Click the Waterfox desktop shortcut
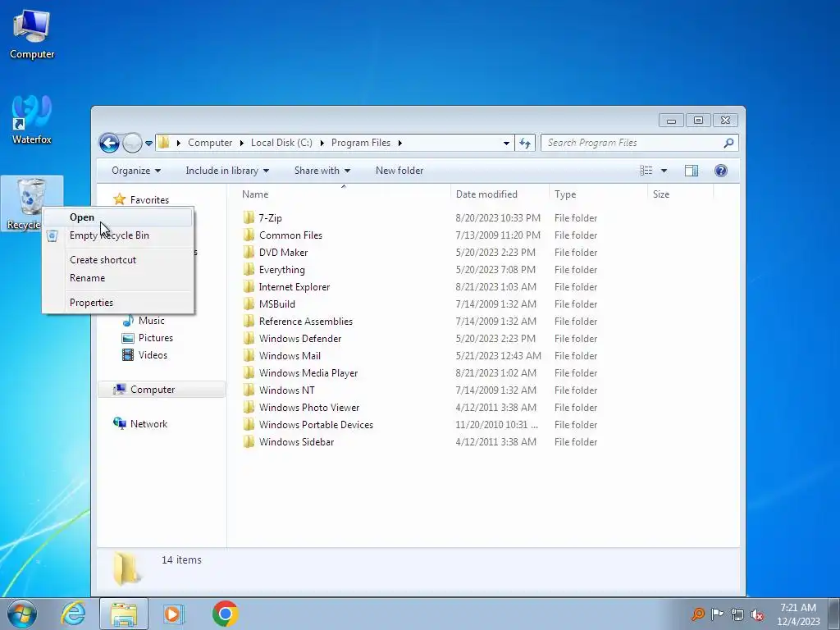Screen dimensions: 840x630 32,120
